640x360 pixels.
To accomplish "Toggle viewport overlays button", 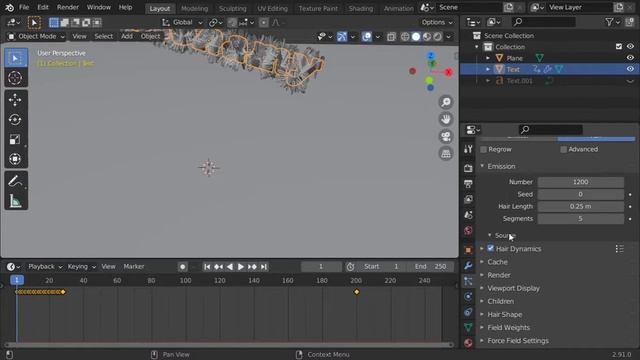I will click(x=367, y=37).
